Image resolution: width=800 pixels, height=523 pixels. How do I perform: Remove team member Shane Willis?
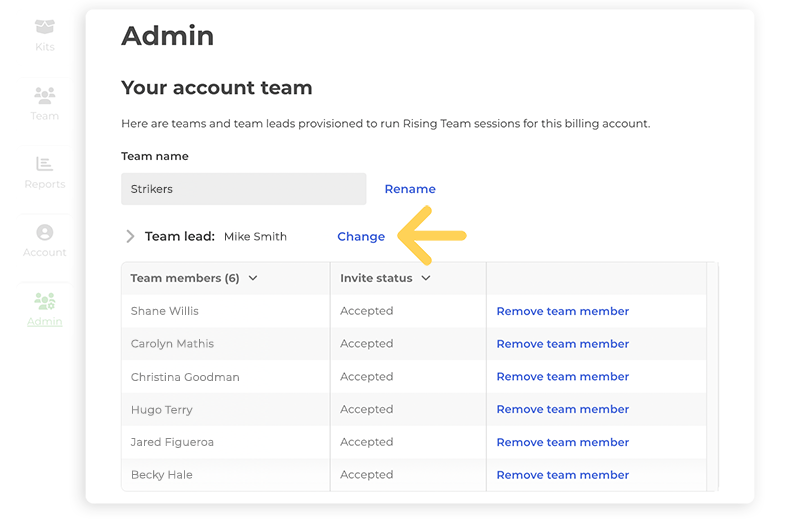click(x=562, y=311)
